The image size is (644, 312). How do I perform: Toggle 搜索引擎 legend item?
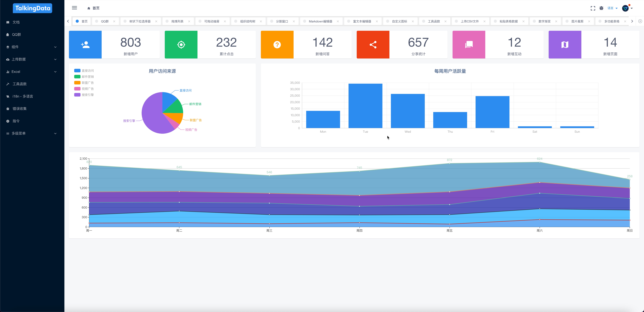pos(84,95)
